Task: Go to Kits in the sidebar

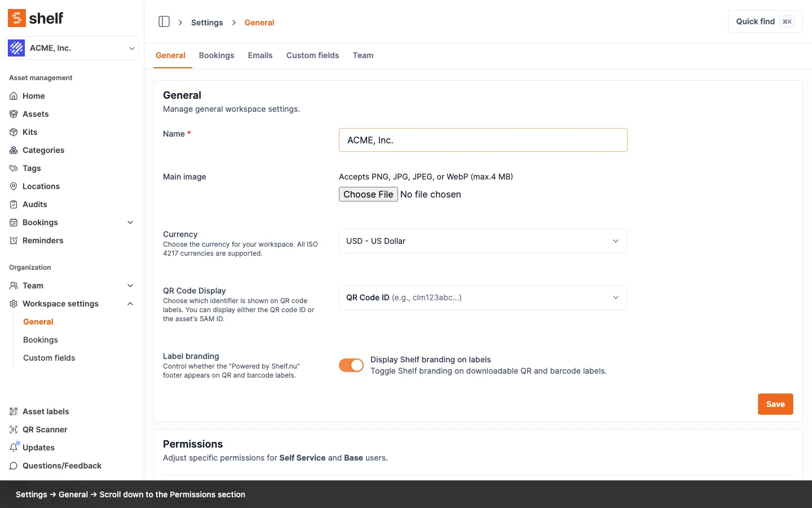Action: tap(30, 132)
